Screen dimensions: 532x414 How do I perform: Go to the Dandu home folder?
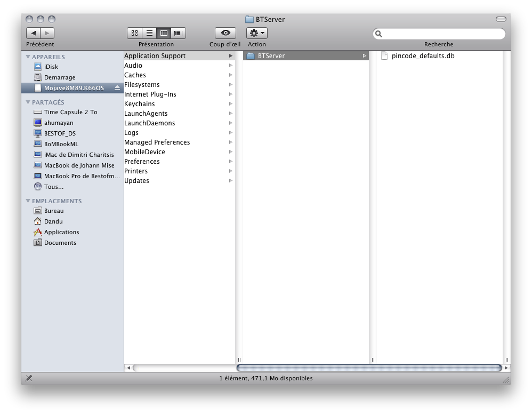pyautogui.click(x=53, y=221)
